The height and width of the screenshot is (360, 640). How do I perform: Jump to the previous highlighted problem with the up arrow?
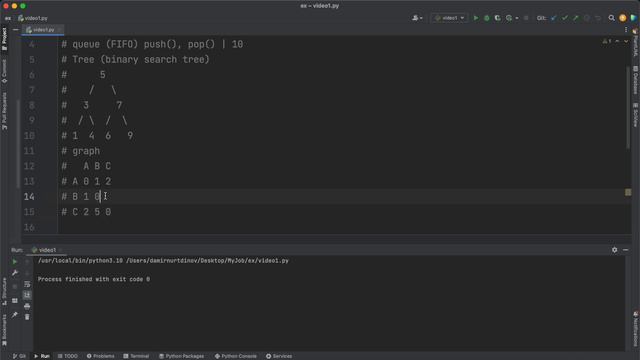(617, 42)
